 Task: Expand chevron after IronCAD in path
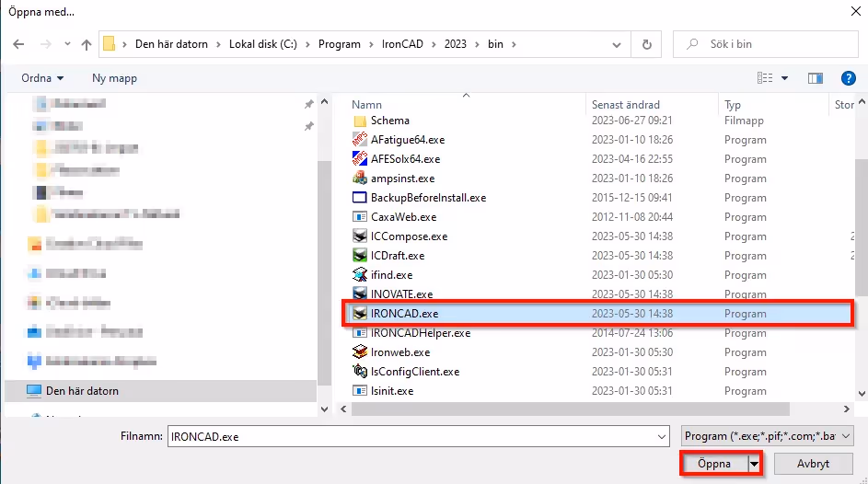[434, 44]
